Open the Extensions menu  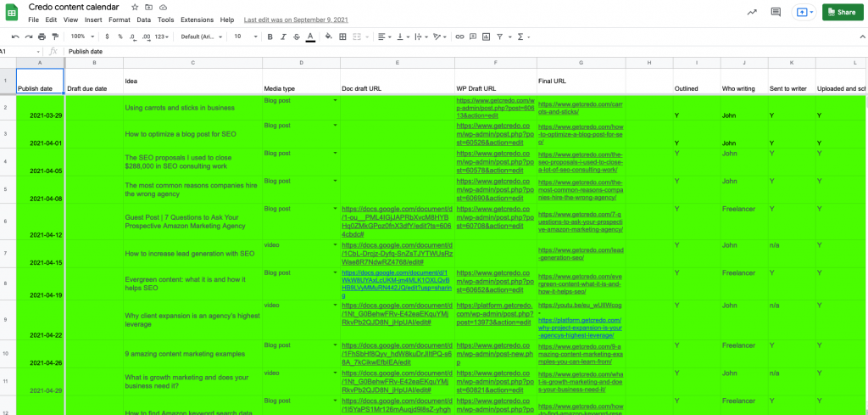click(x=197, y=20)
